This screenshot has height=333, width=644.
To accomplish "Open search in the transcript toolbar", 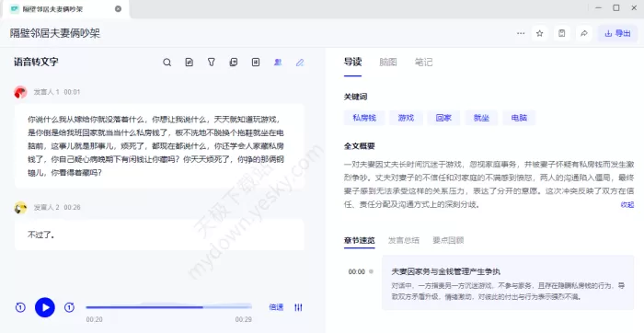I will tap(167, 63).
